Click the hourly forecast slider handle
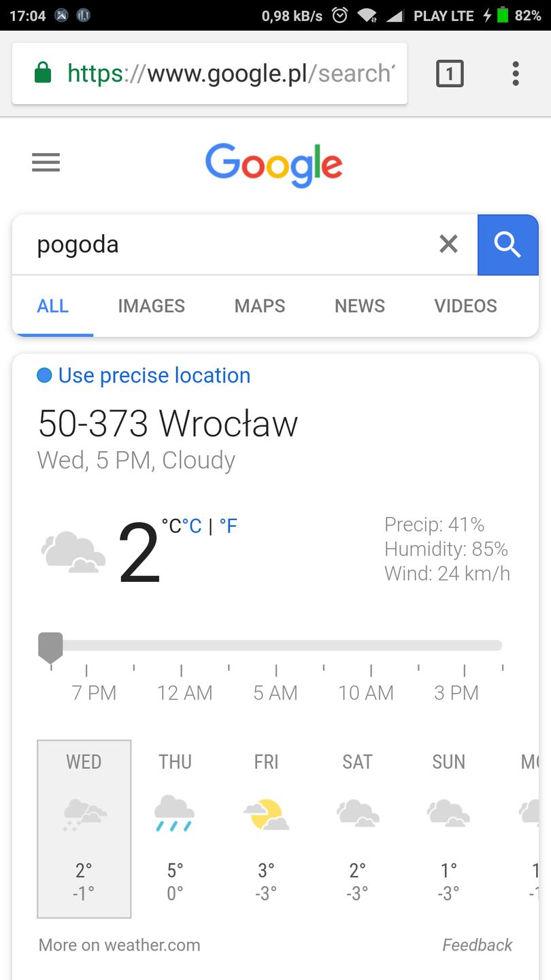The width and height of the screenshot is (551, 980). [x=50, y=646]
